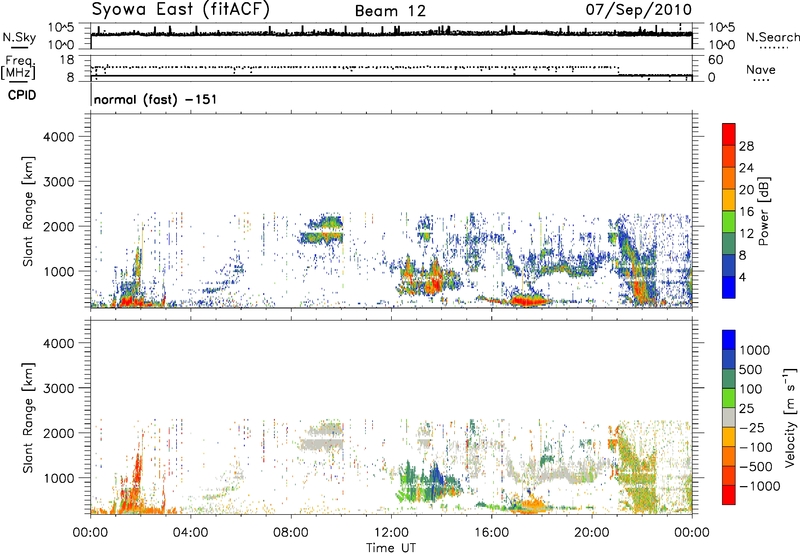The image size is (800, 554).
Task: Select the "Time UT" axis title
Action: 391,548
